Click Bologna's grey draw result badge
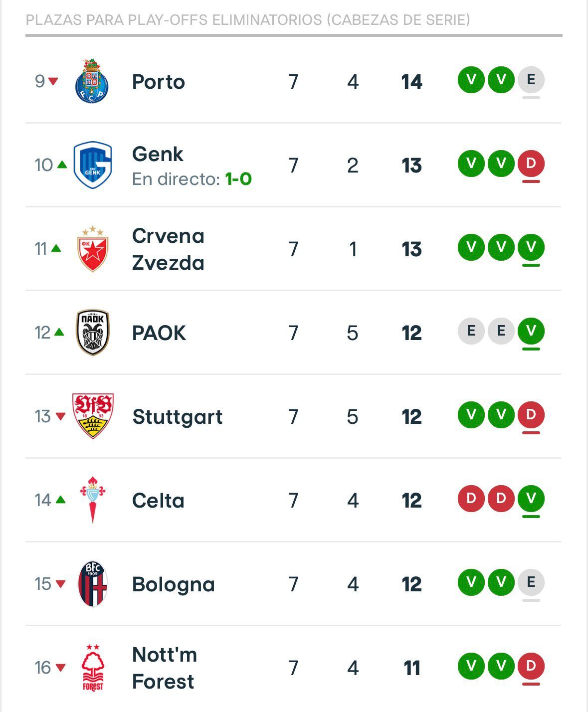Screen dimensions: 588x712 pos(531,582)
